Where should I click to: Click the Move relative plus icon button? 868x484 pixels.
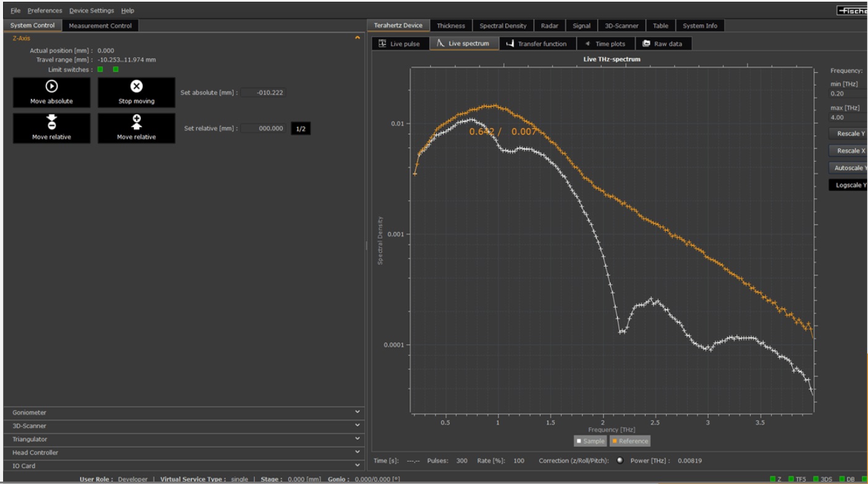tap(136, 128)
